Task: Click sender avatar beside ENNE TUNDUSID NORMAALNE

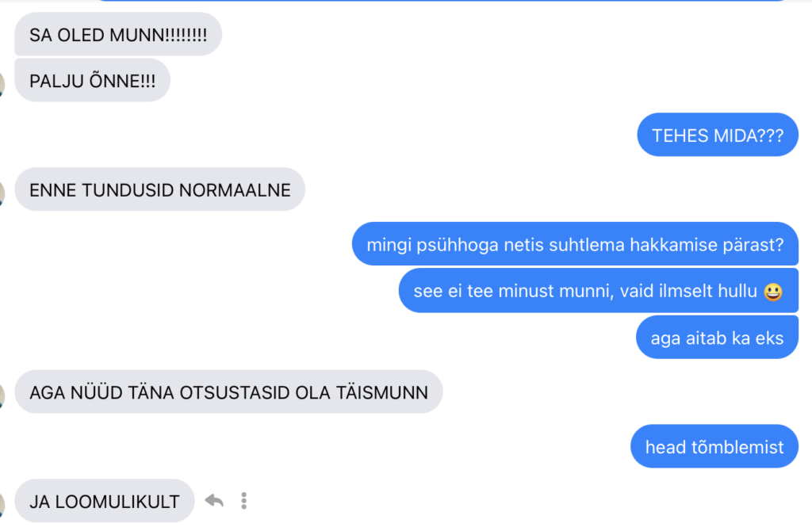Action: click(2, 193)
